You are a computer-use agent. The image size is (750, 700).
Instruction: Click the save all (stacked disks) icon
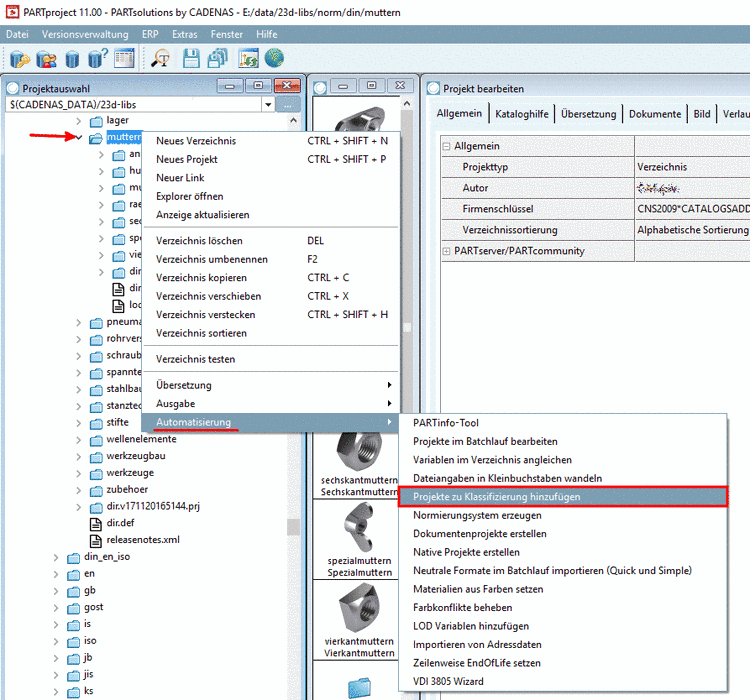coord(218,58)
